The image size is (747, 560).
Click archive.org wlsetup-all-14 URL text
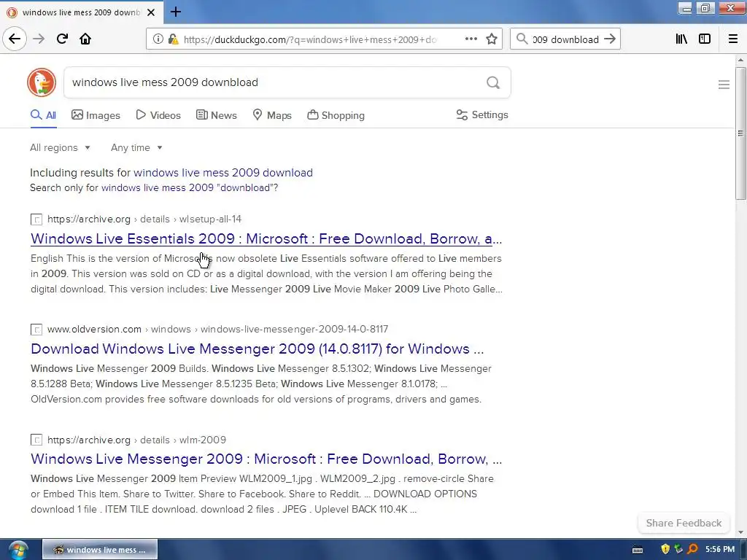tap(144, 219)
